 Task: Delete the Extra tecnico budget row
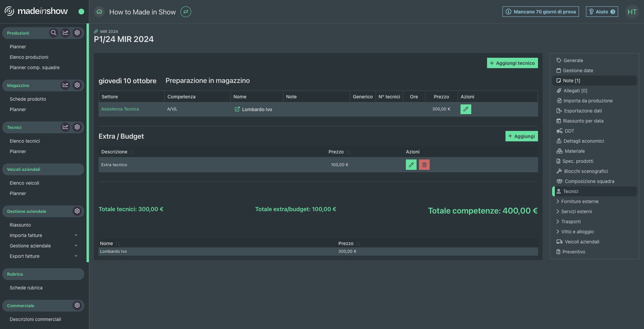coord(424,165)
